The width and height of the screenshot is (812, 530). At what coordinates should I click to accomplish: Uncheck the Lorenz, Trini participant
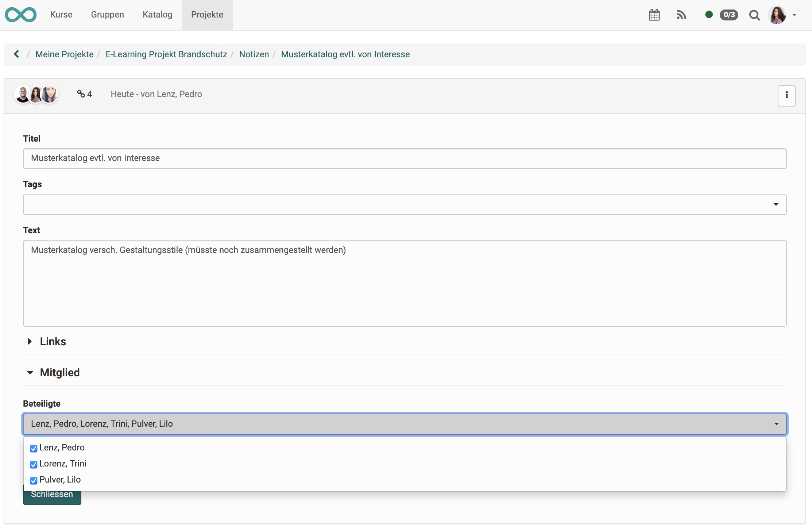pyautogui.click(x=34, y=464)
